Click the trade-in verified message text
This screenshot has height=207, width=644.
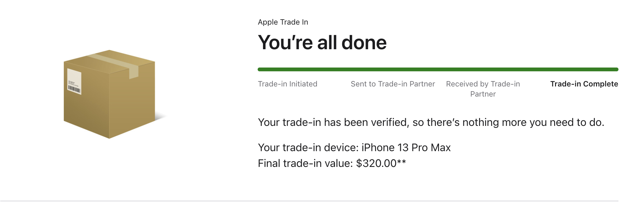(431, 122)
